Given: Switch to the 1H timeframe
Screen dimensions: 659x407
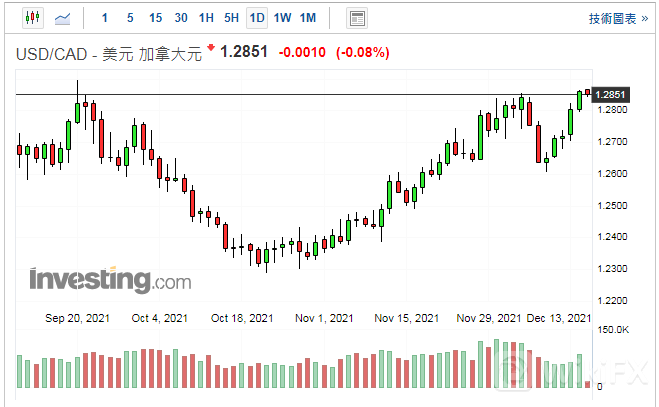Looking at the screenshot, I should (x=206, y=18).
